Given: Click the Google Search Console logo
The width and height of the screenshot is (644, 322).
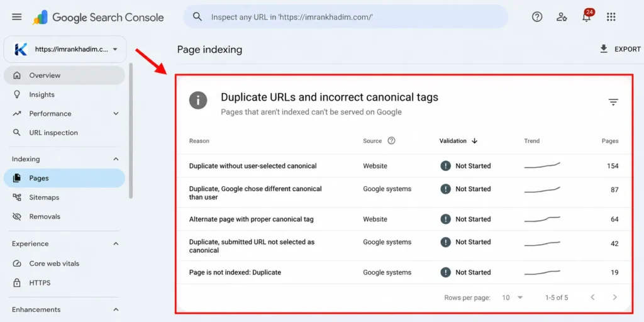Looking at the screenshot, I should pyautogui.click(x=98, y=17).
